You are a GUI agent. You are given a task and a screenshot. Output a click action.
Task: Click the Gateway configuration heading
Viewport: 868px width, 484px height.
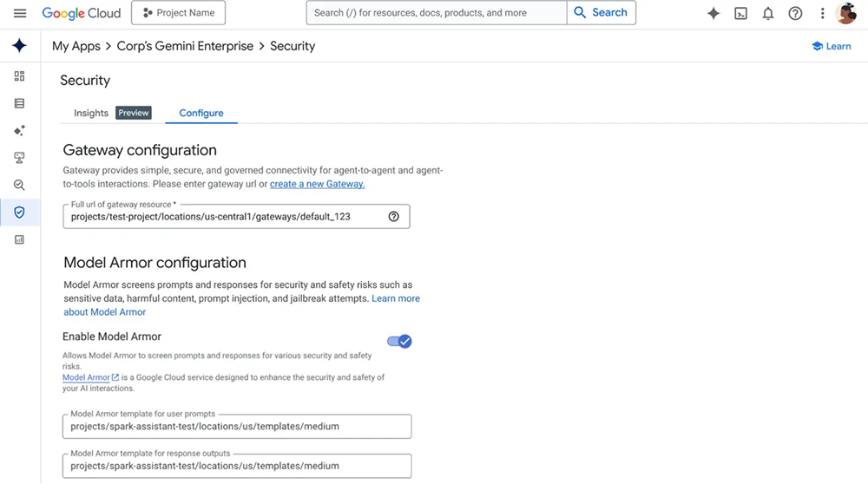[x=140, y=150]
